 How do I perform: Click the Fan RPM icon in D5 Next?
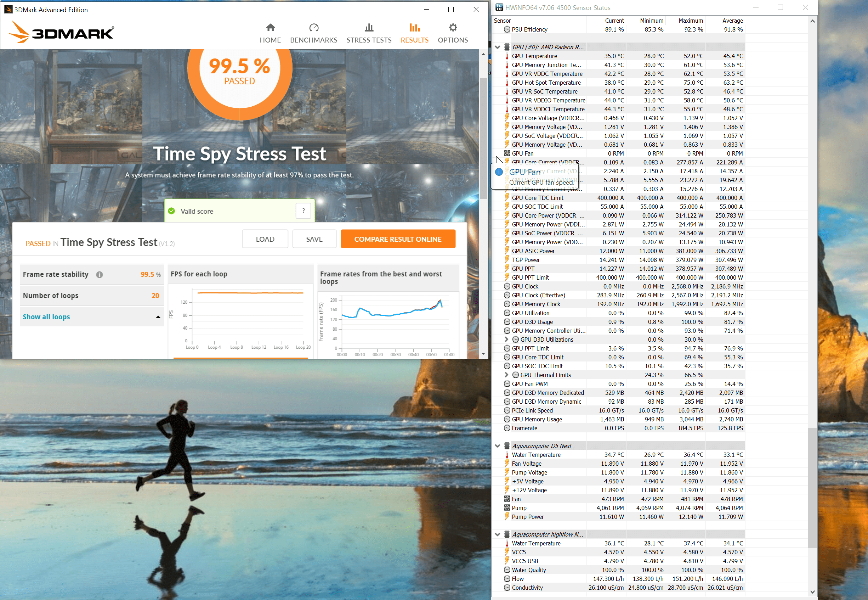[x=507, y=499]
